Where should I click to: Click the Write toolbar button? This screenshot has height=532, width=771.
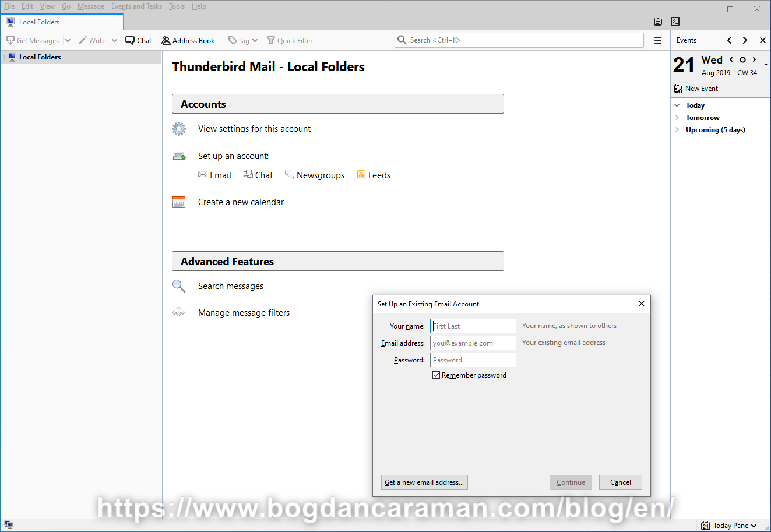pos(92,41)
